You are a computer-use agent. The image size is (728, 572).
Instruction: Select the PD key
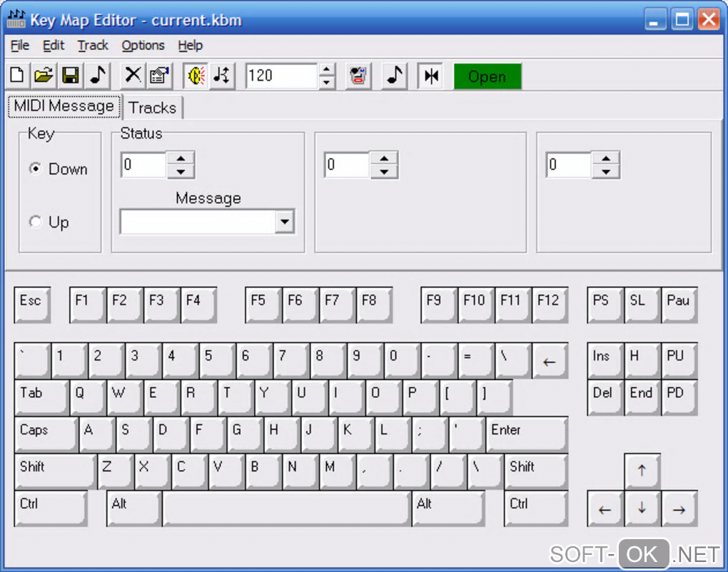pyautogui.click(x=679, y=397)
